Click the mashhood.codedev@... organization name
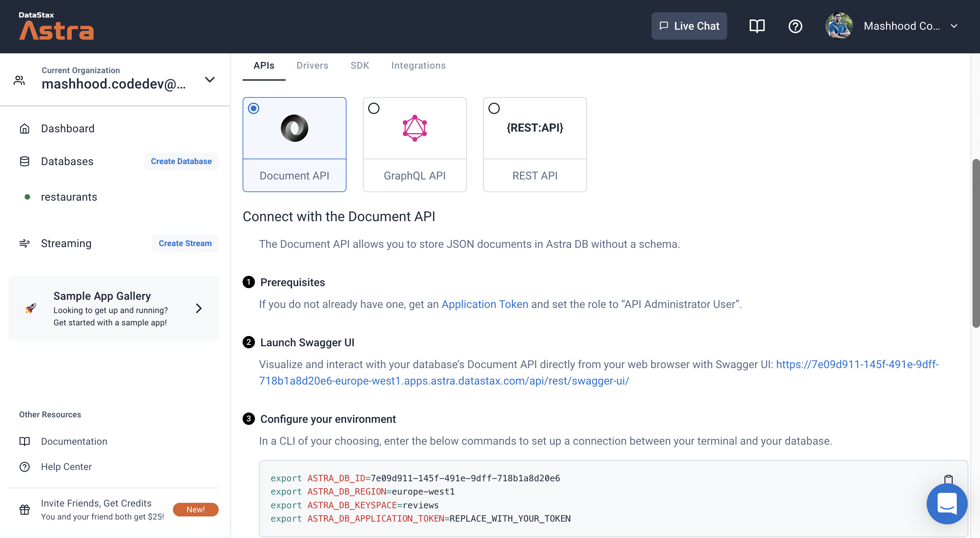This screenshot has width=980, height=538. [x=114, y=84]
